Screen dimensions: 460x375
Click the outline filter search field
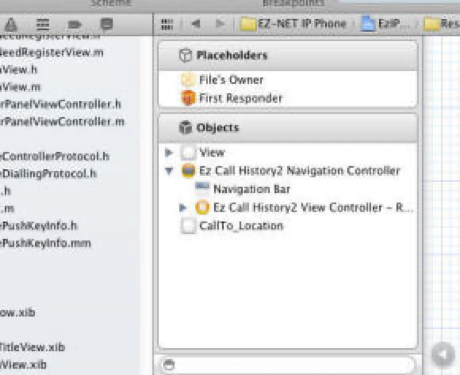click(287, 365)
